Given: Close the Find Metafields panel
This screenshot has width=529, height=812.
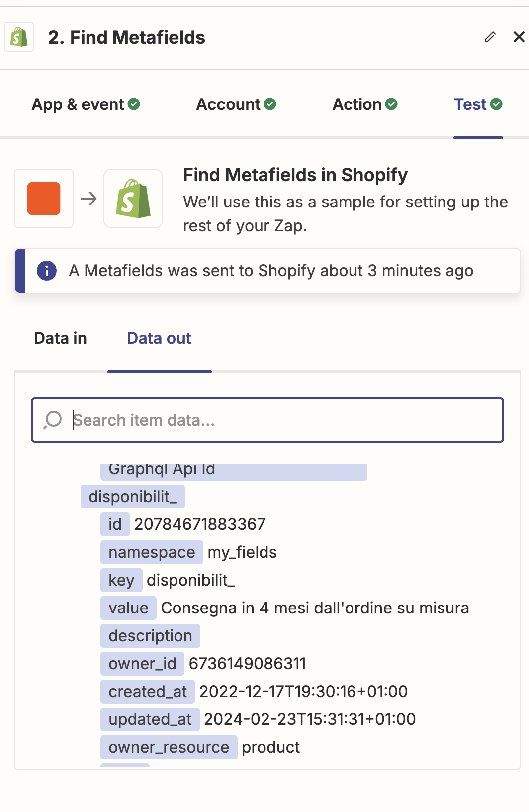Looking at the screenshot, I should [519, 37].
